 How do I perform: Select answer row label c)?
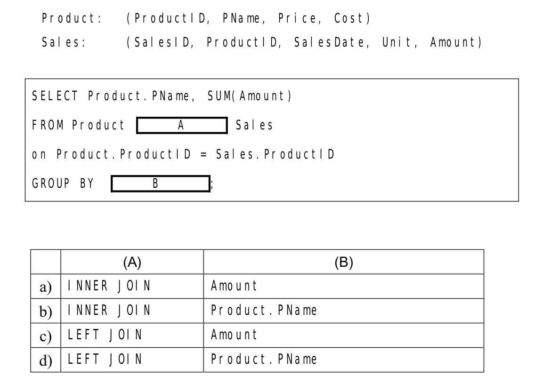pos(46,336)
